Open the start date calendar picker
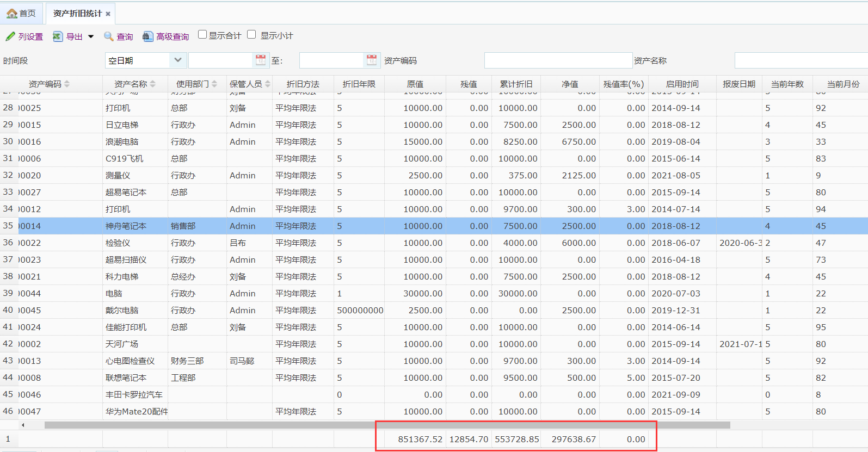The image size is (868, 452). point(261,60)
